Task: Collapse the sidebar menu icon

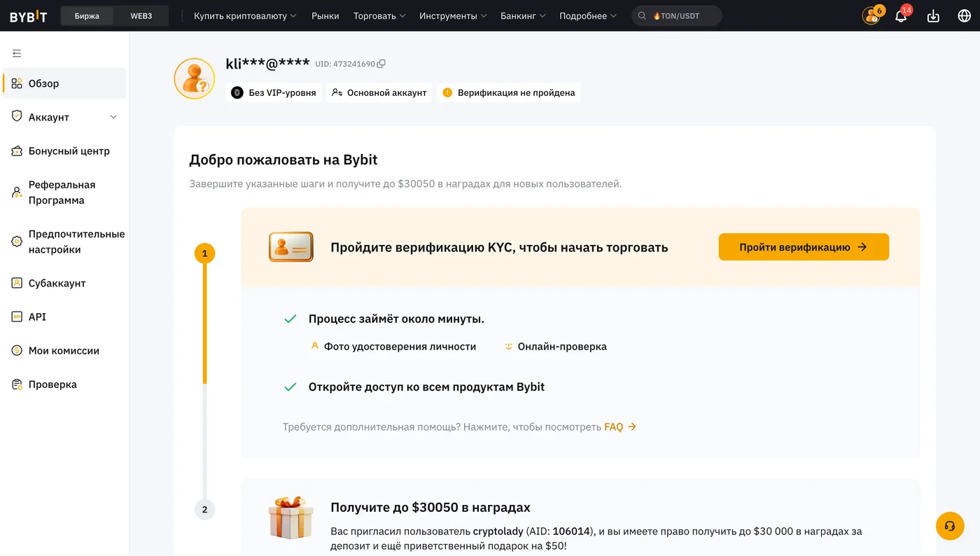Action: [x=17, y=53]
